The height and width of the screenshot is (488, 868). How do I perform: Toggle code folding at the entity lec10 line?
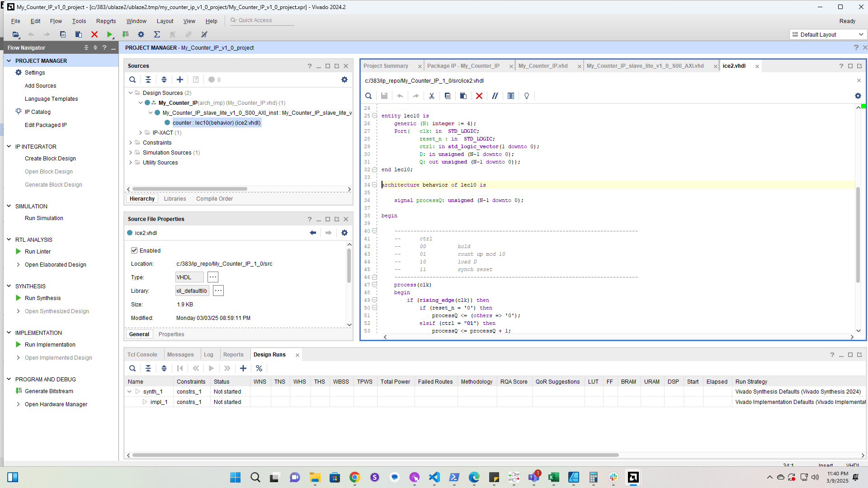tap(374, 116)
